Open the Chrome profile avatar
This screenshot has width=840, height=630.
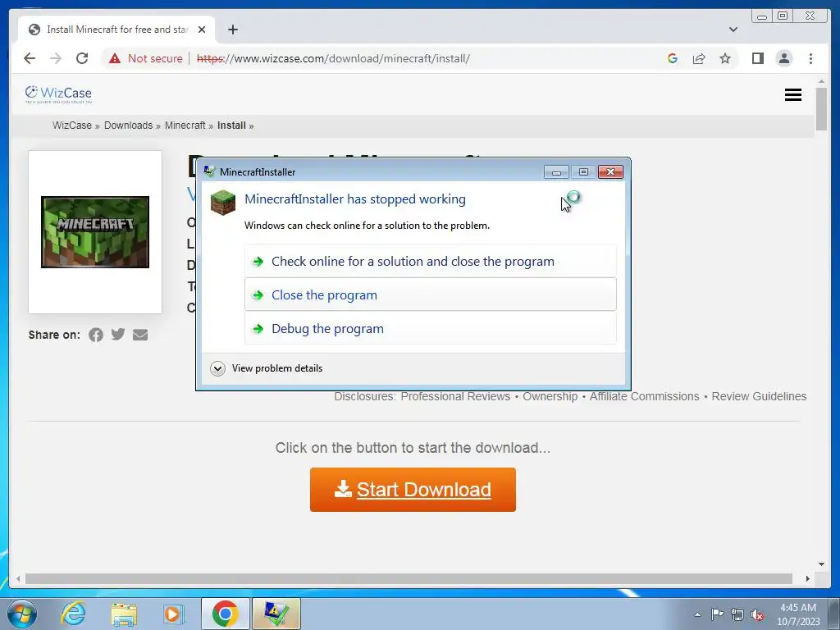783,58
